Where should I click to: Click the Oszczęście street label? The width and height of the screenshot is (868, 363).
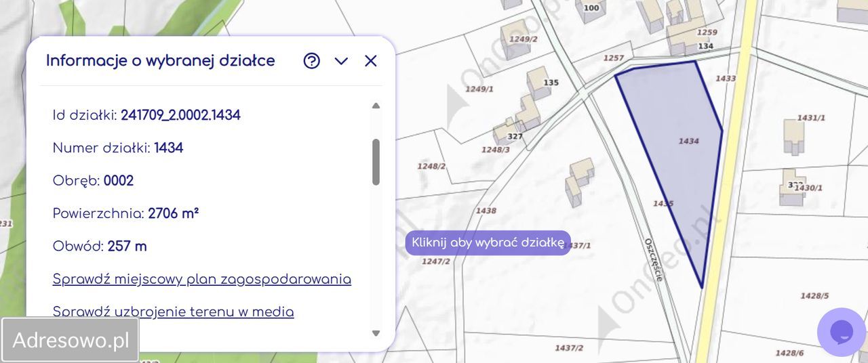[653, 259]
